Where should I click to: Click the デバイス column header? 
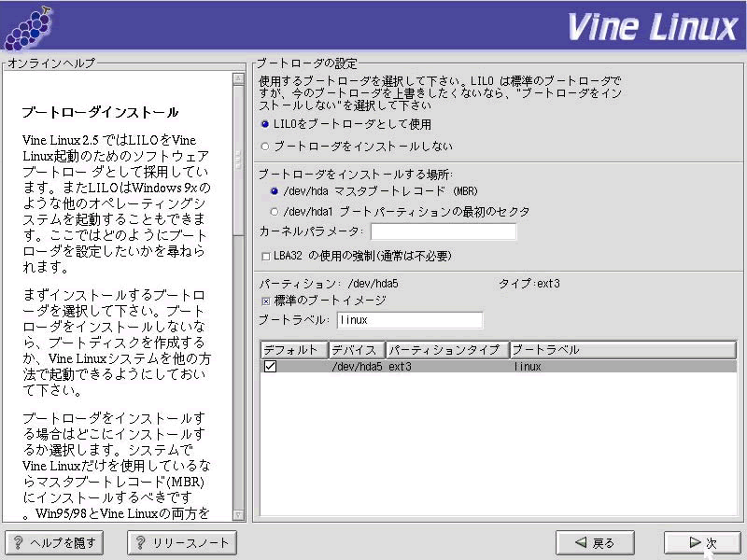(x=357, y=350)
